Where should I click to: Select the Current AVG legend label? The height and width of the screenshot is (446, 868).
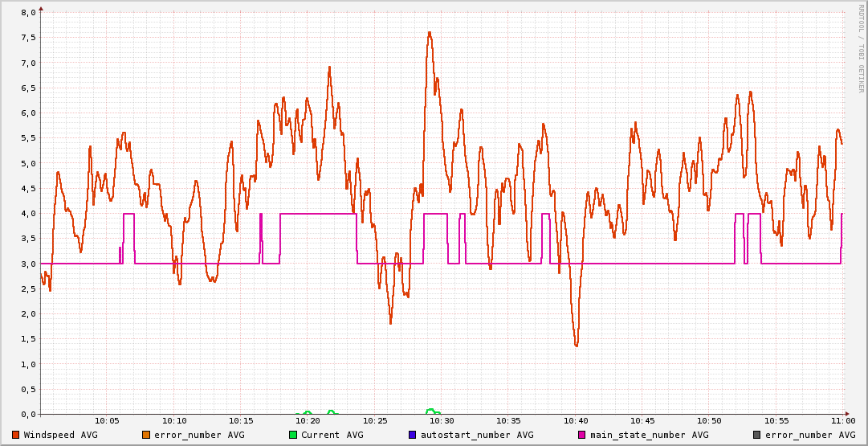point(332,435)
